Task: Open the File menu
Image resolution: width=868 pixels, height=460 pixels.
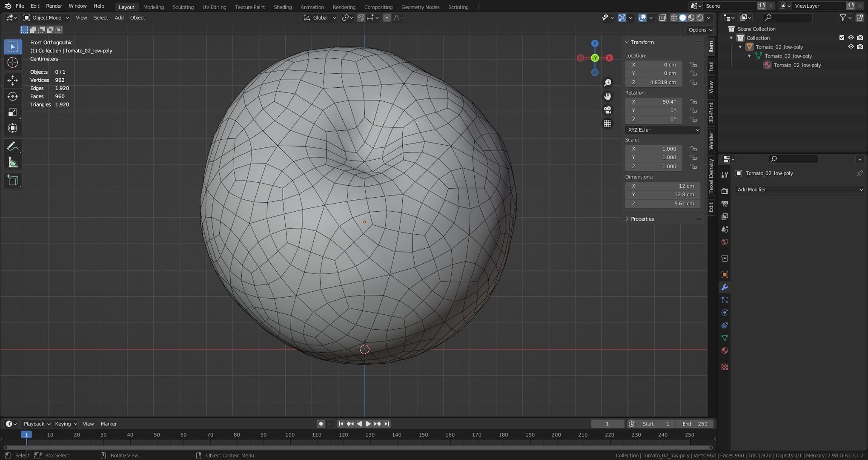Action: tap(20, 6)
